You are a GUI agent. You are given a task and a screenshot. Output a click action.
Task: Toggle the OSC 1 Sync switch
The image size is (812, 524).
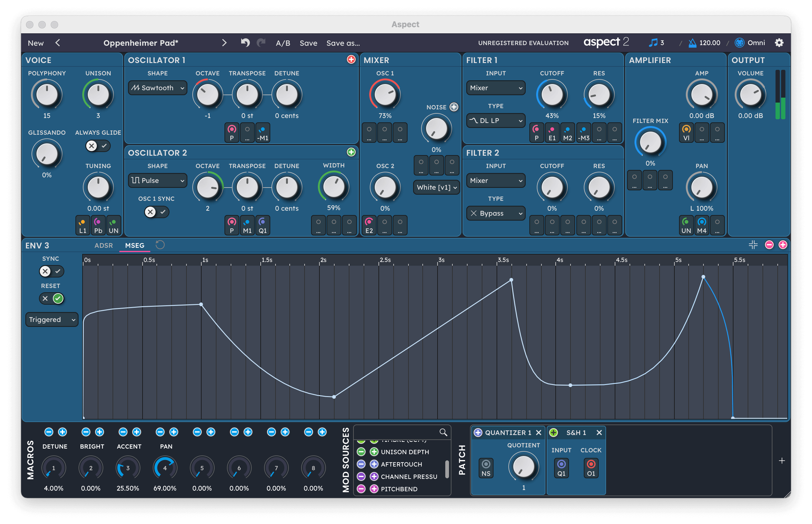pos(156,212)
